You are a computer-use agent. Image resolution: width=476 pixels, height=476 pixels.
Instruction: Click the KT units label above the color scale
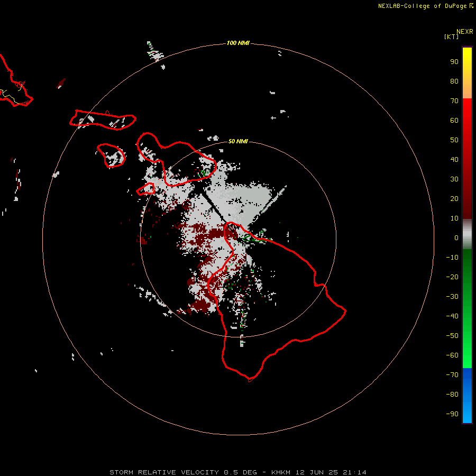[x=451, y=36]
